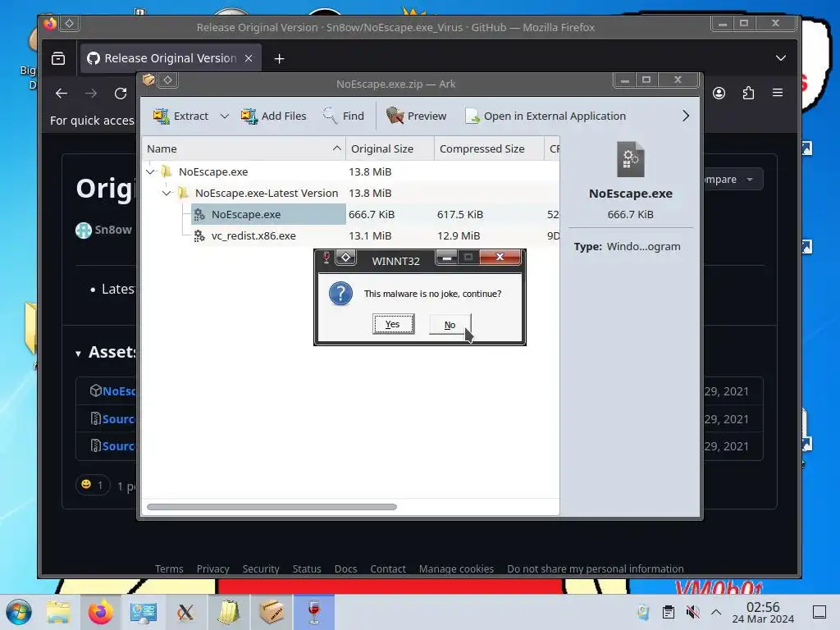Open the Firefox account icon
840x630 pixels.
click(x=719, y=94)
